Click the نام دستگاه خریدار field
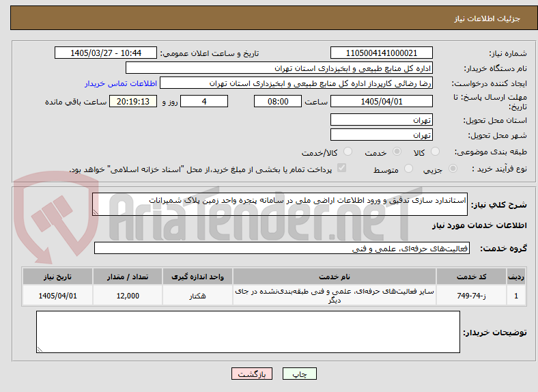Screen dimensions: 538x392 click(279, 68)
